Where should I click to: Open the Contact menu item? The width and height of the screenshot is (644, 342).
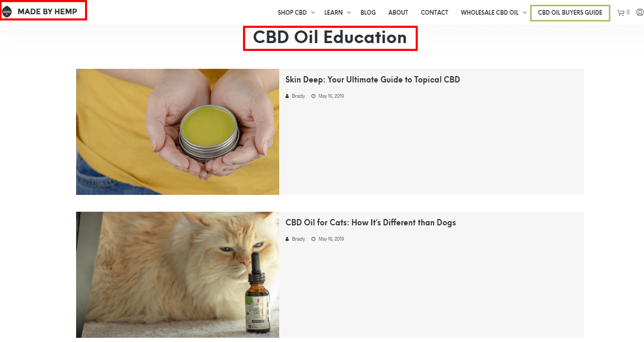435,13
